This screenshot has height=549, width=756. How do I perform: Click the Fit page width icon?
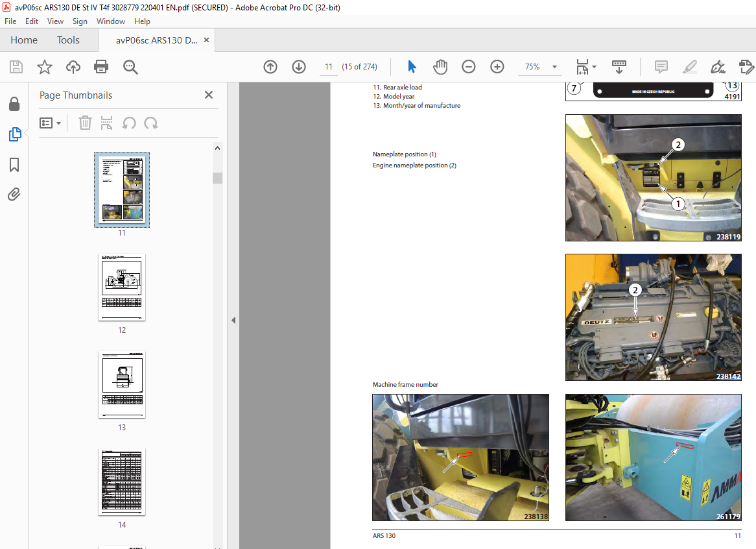[582, 67]
